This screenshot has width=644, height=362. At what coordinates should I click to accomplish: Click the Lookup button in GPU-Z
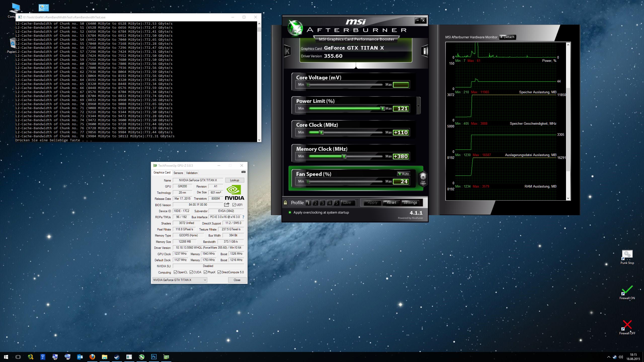[x=234, y=180]
